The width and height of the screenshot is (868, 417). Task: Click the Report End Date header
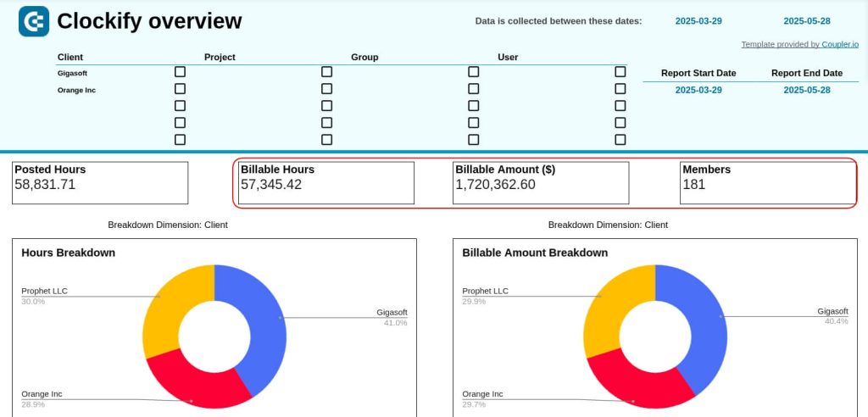807,73
